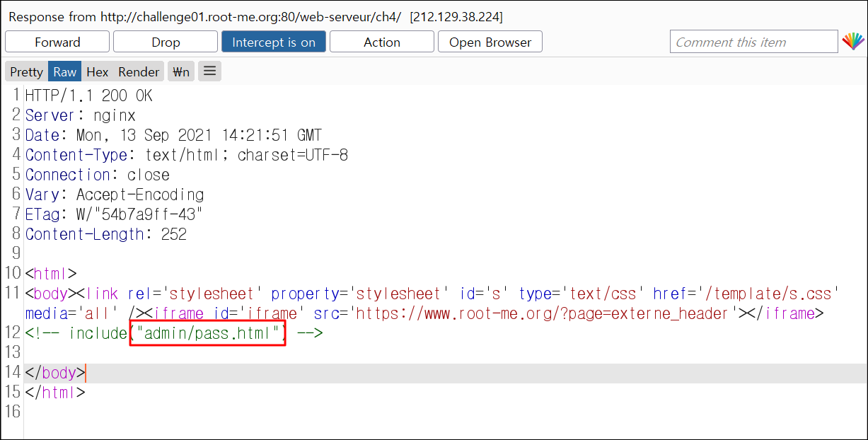Screen dimensions: 868x440
Task: Click the HTTP/1.1 200 OK status line
Action: 88,95
